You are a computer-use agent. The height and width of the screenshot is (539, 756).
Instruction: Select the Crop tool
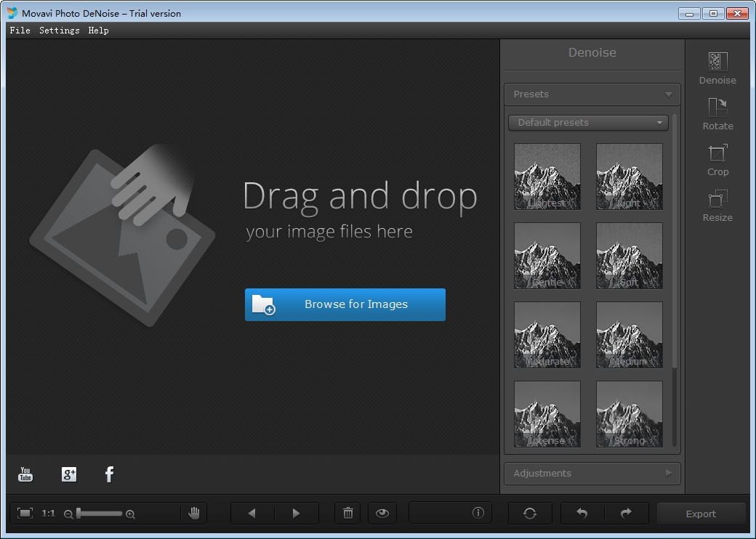point(717,160)
